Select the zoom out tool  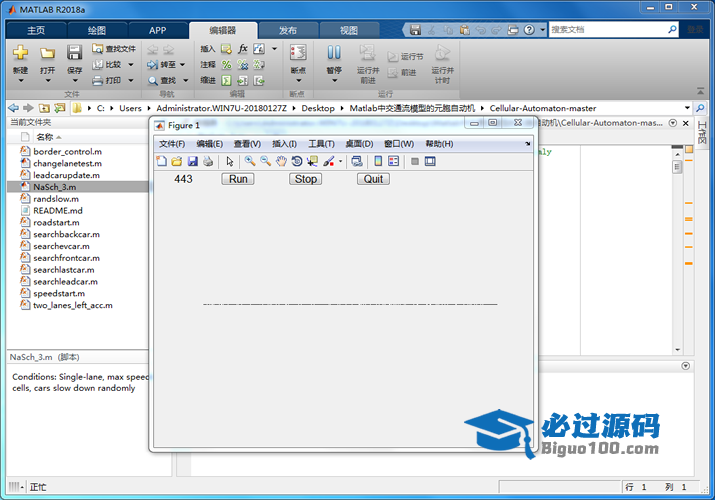point(265,161)
